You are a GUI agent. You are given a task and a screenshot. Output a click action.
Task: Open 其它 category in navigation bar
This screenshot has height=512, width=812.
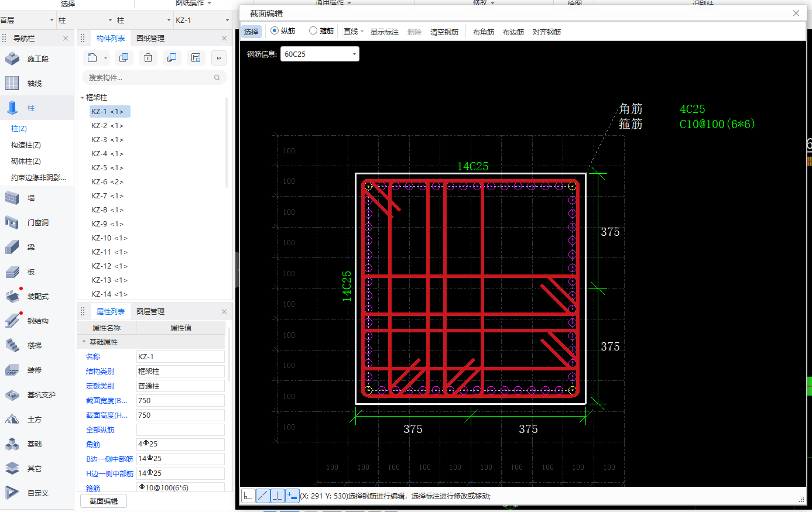pyautogui.click(x=35, y=469)
